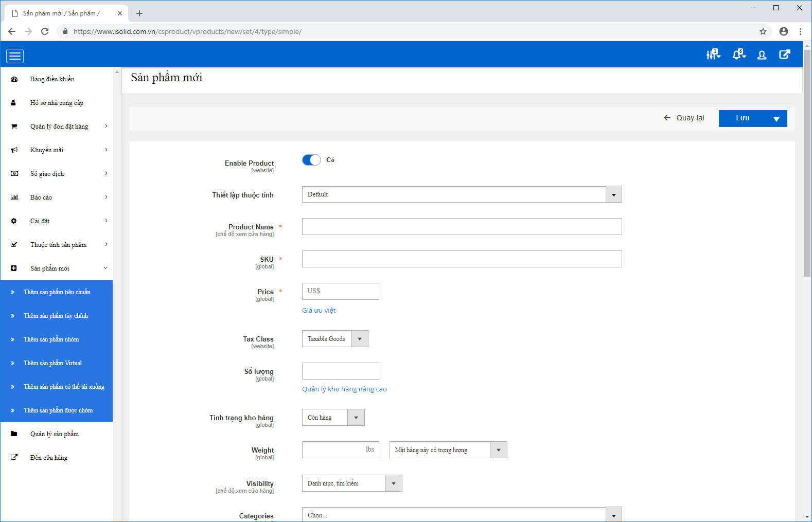Viewport: 812px width, 522px height.
Task: Focus the Weight lbs input field
Action: pos(340,450)
